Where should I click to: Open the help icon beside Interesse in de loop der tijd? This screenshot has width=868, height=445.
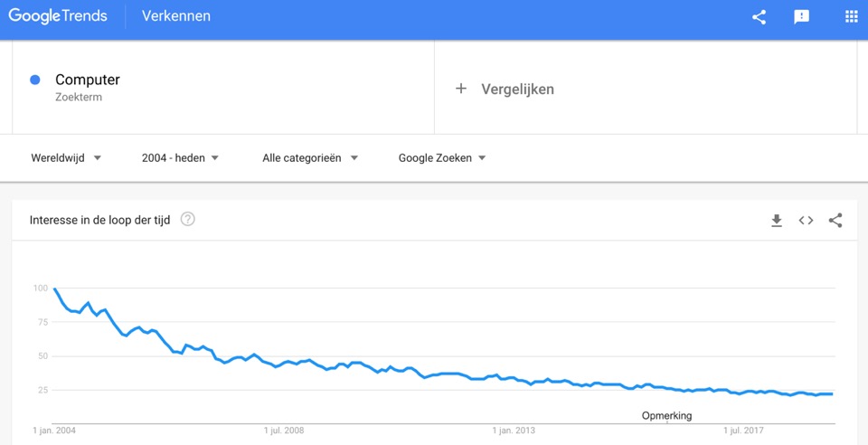[188, 220]
